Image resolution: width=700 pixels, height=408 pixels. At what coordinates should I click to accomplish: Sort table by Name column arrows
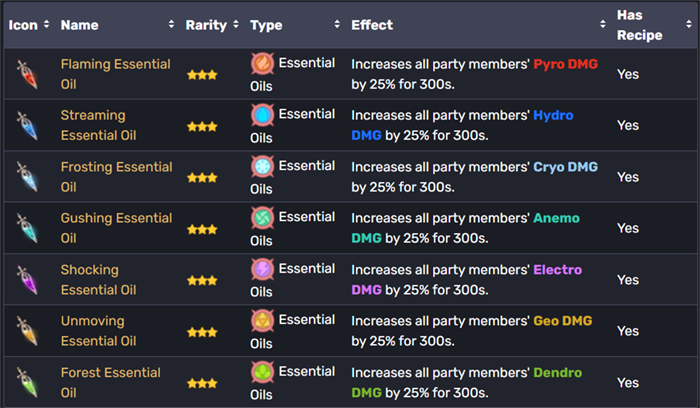point(174,25)
